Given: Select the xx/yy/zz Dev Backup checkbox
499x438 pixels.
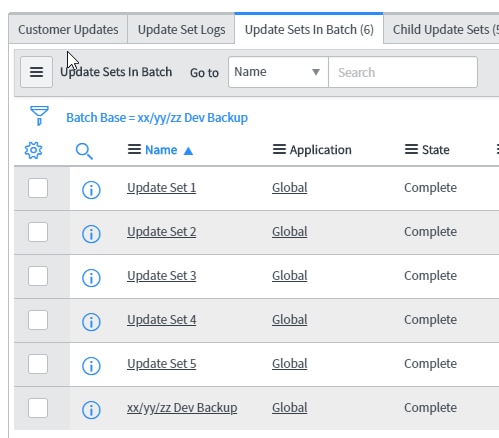Looking at the screenshot, I should (x=38, y=408).
